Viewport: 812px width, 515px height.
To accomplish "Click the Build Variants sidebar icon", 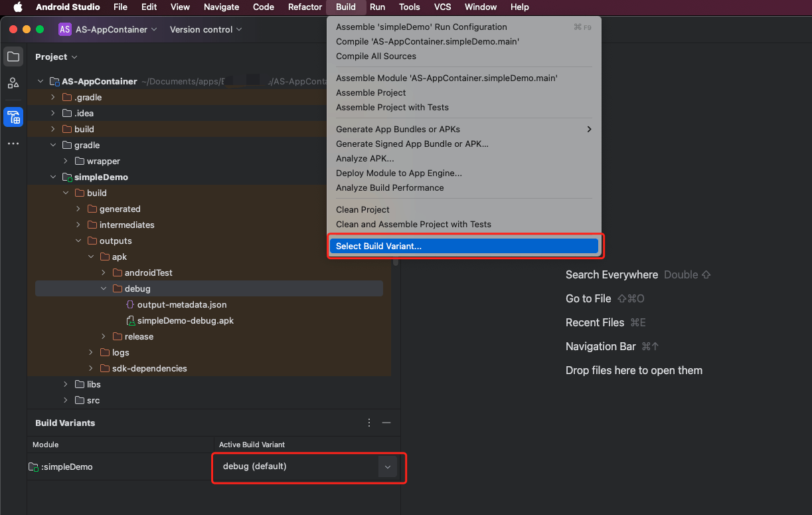I will coord(13,118).
